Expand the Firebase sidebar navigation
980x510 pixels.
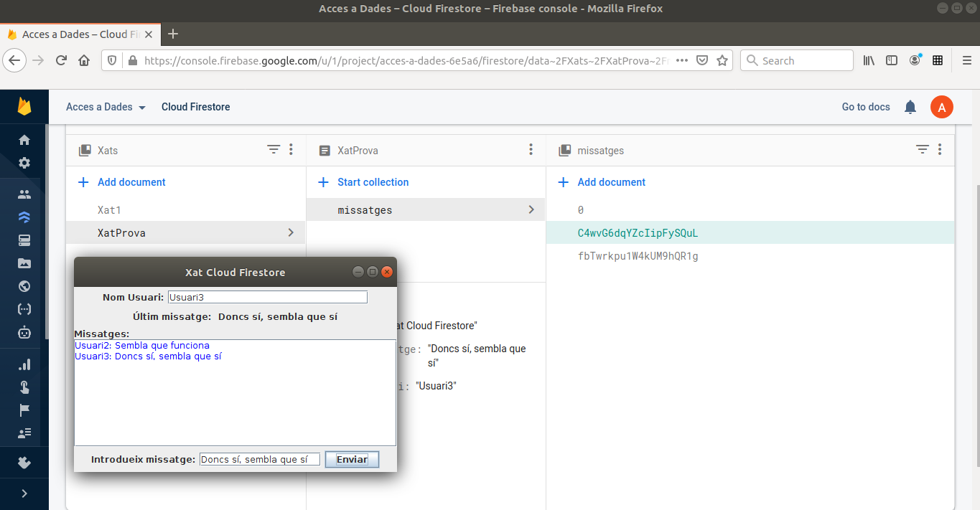coord(24,494)
